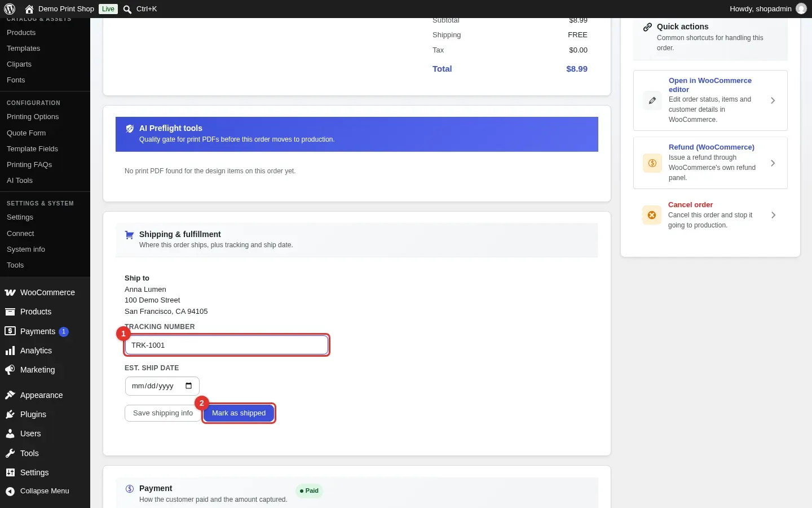
Task: Open AI Tools menu item
Action: coord(20,181)
